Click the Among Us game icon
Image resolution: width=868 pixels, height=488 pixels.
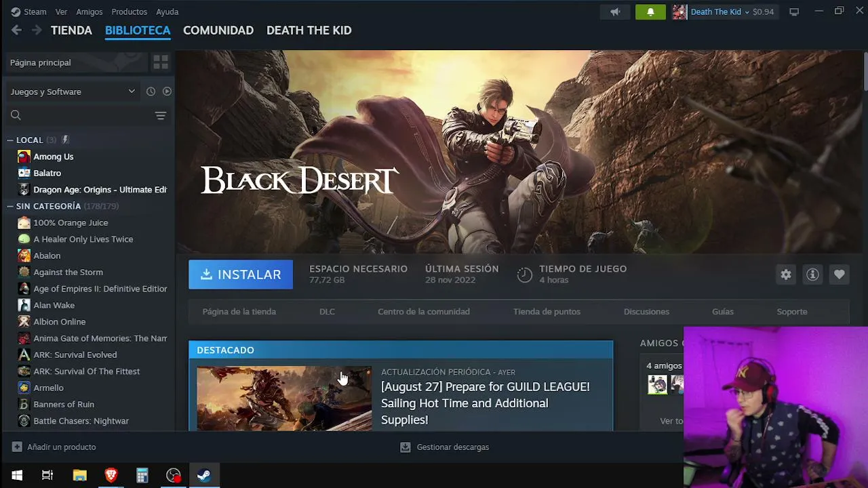[24, 157]
